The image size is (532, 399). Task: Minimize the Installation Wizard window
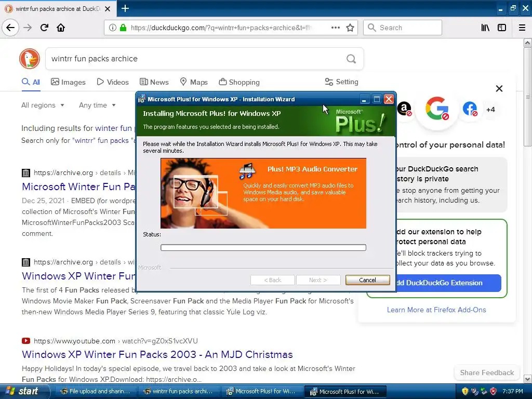pos(364,99)
